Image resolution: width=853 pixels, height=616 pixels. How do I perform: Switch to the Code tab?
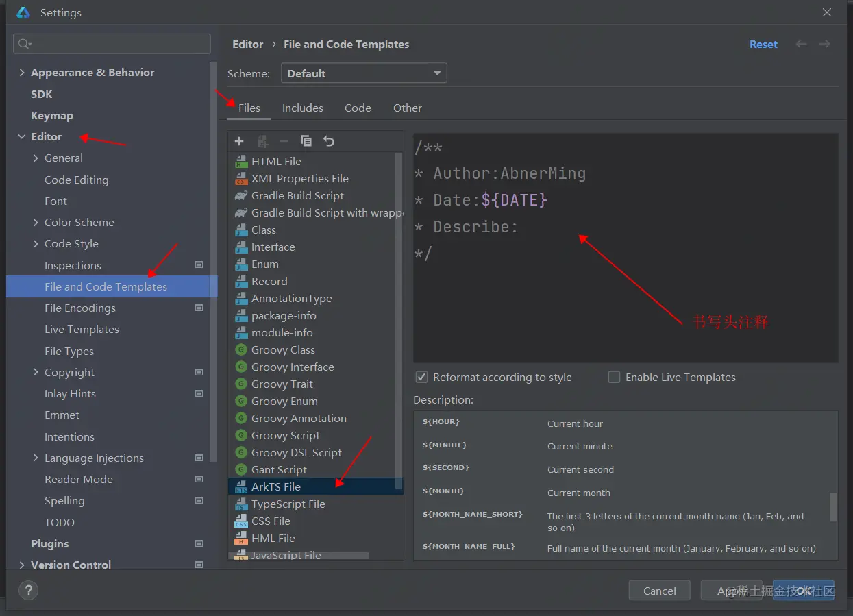[x=358, y=108]
